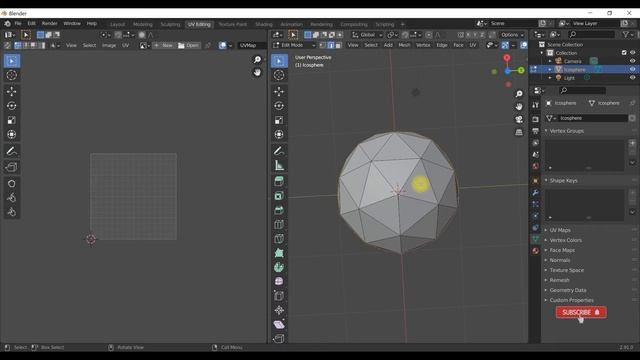
Task: Enable face select mode in the 3D viewport
Action: point(338,45)
